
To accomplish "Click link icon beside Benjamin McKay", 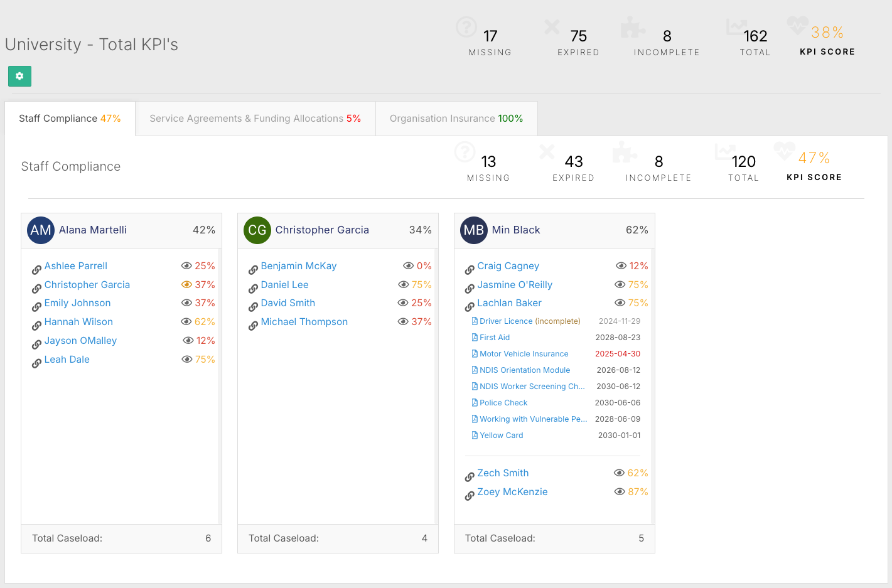I will (253, 269).
